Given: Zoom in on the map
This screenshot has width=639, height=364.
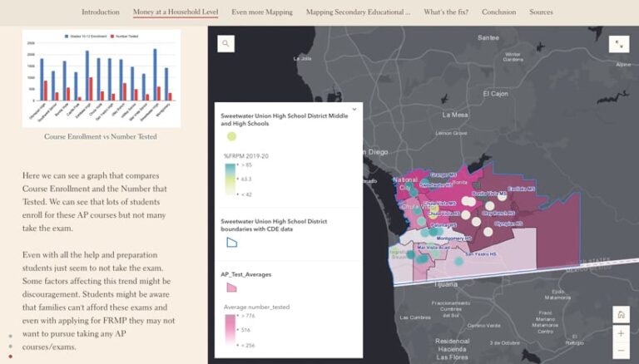Looking at the screenshot, I should 621,333.
